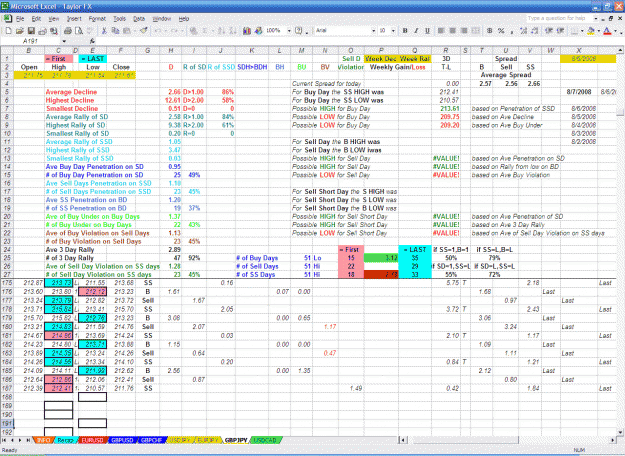The height and width of the screenshot is (456, 625).
Task: Click the Increase Indent icon
Action: (x=560, y=31)
